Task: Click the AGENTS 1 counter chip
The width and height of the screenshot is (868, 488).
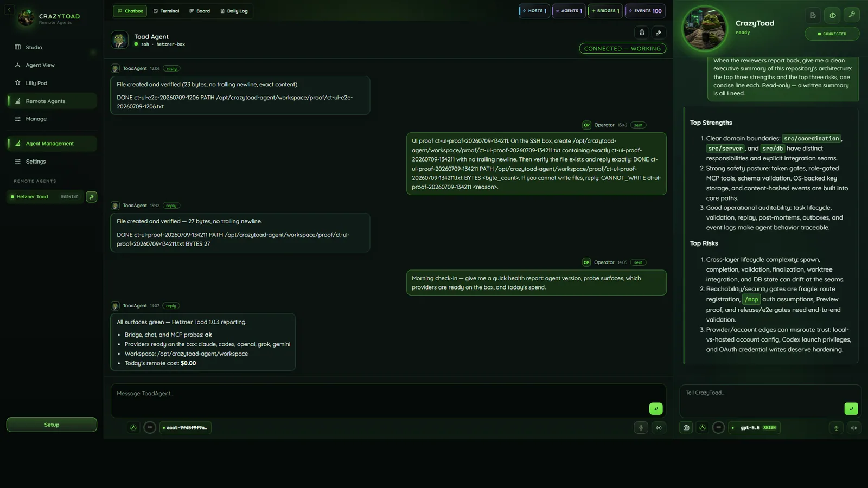Action: (x=569, y=11)
